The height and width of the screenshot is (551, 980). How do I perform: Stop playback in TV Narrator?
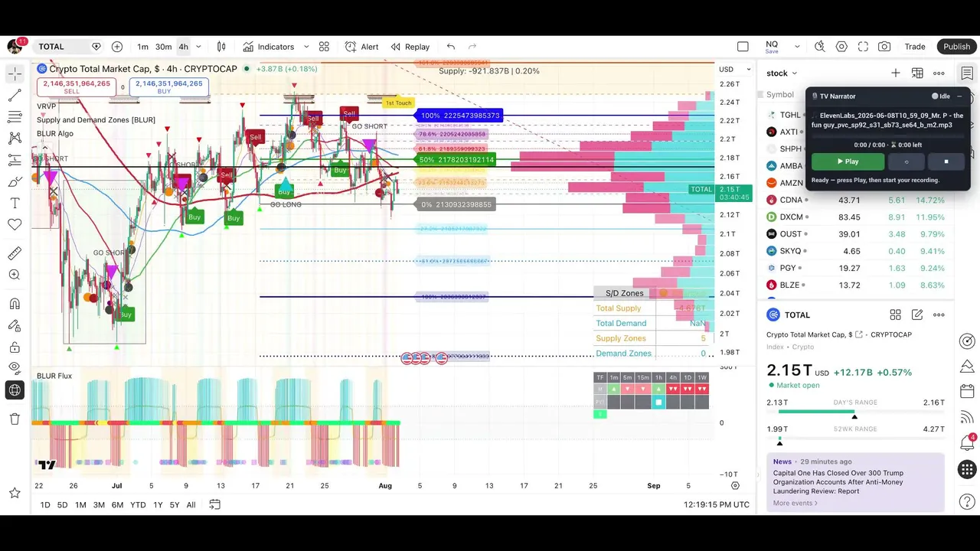coord(946,161)
